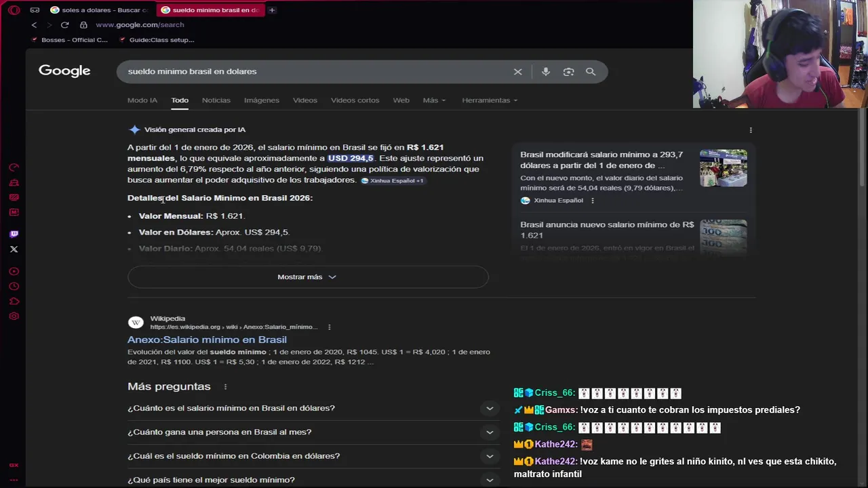Expand '¿Cuánto gana una persona en Brasil al mes?'
This screenshot has height=488, width=868.
313,432
